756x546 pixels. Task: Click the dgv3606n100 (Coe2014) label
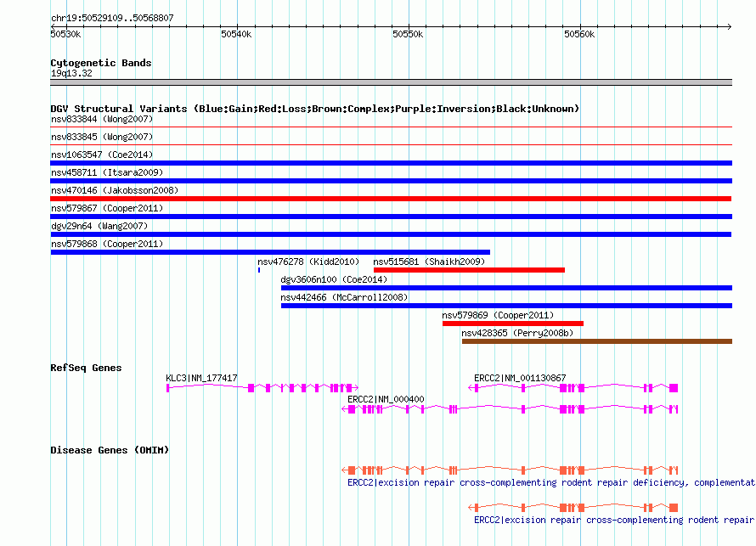click(334, 279)
